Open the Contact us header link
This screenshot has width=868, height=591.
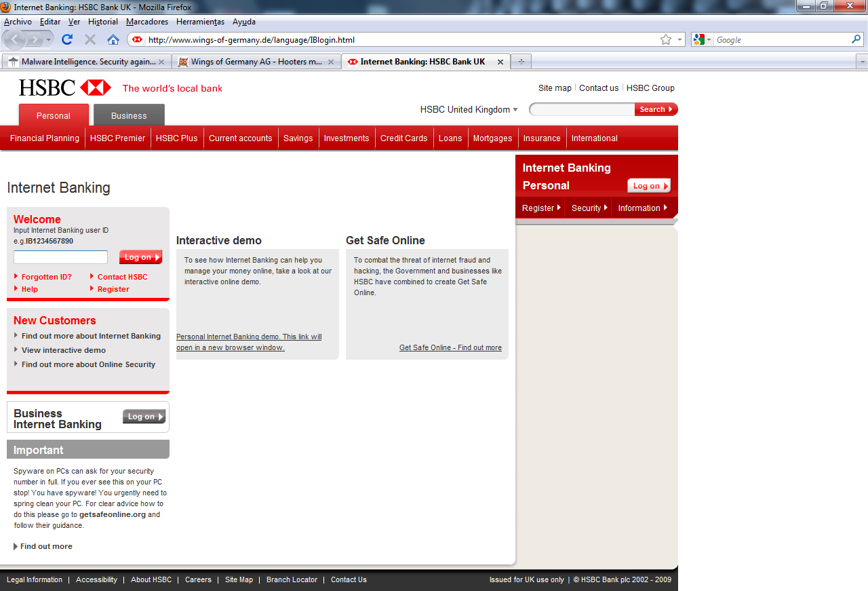click(x=599, y=88)
